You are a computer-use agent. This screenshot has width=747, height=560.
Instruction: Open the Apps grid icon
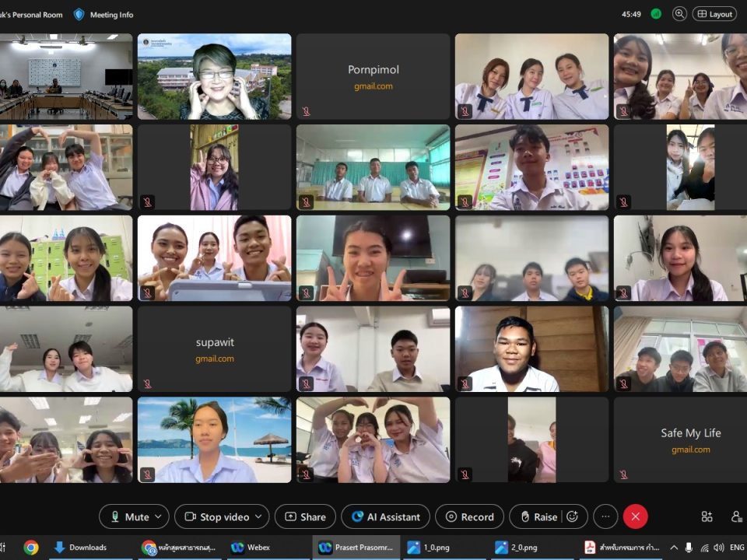click(707, 516)
